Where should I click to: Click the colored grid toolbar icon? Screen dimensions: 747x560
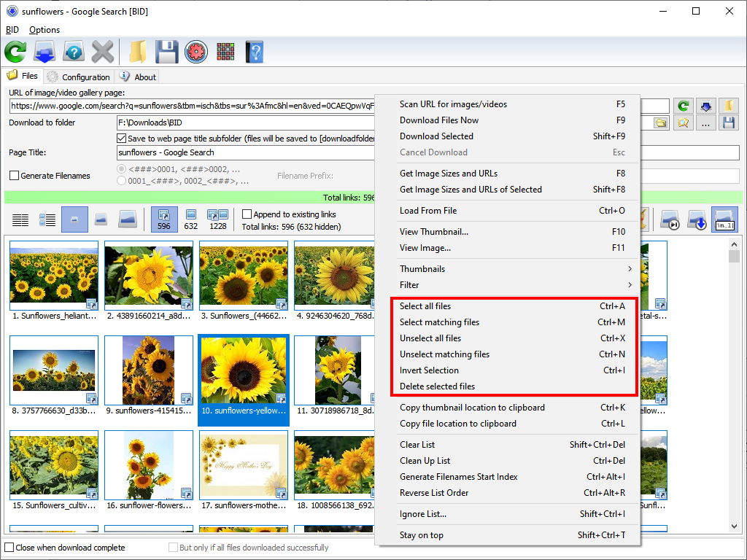point(225,52)
